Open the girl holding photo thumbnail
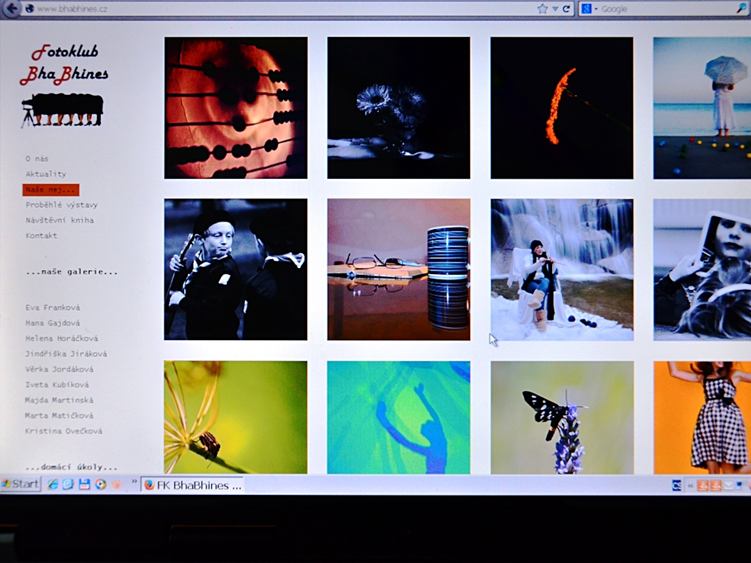The image size is (751, 563). [x=702, y=270]
